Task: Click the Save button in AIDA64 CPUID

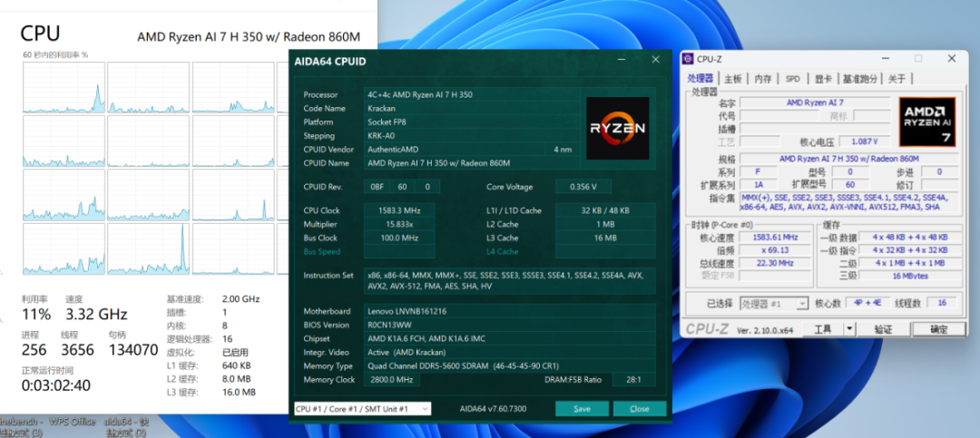Action: pyautogui.click(x=582, y=409)
